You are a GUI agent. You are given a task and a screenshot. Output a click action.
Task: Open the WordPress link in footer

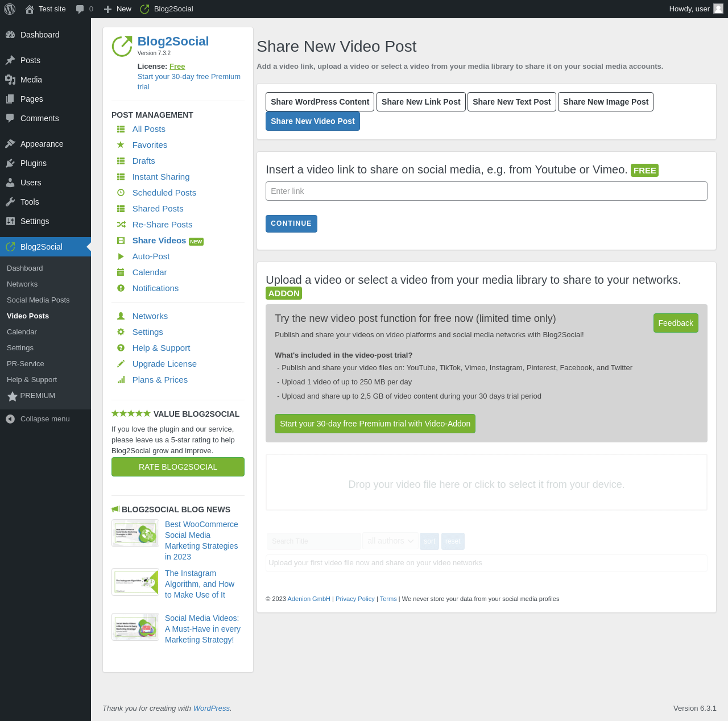(212, 708)
